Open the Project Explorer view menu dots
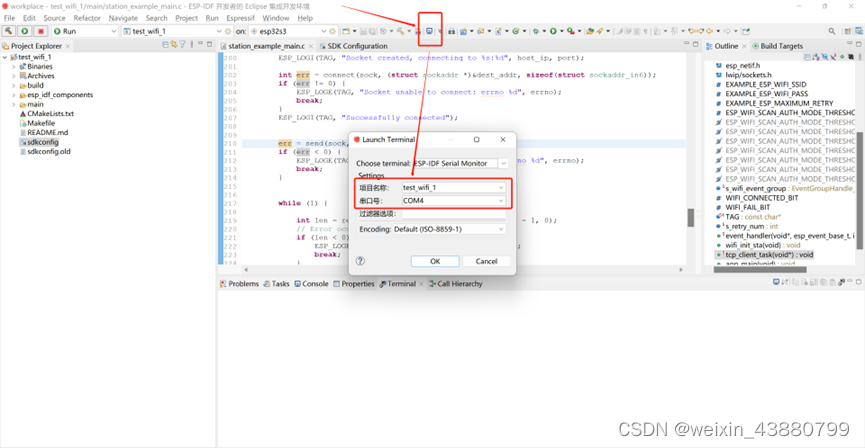Image resolution: width=865 pixels, height=448 pixels. (191, 44)
